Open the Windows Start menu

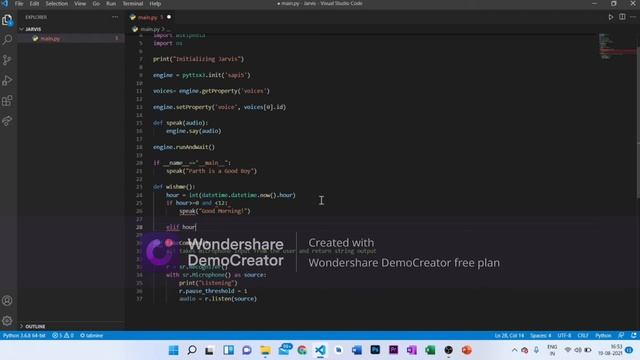(173, 350)
